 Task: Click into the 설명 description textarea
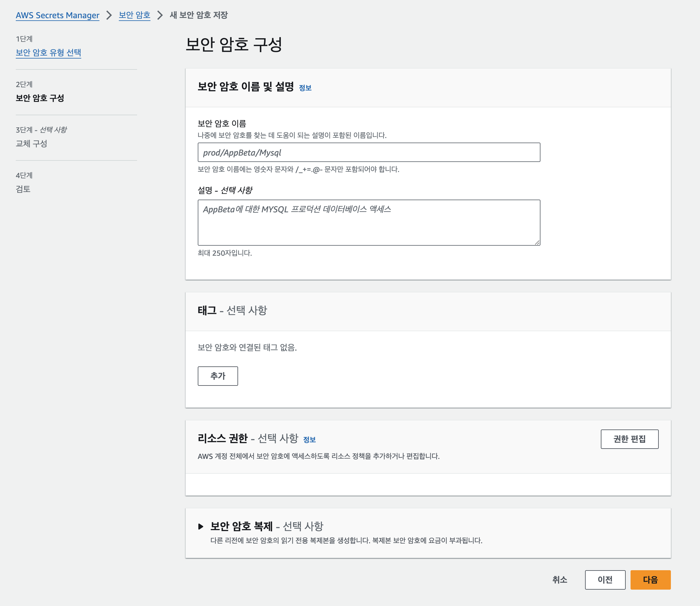[x=369, y=222]
